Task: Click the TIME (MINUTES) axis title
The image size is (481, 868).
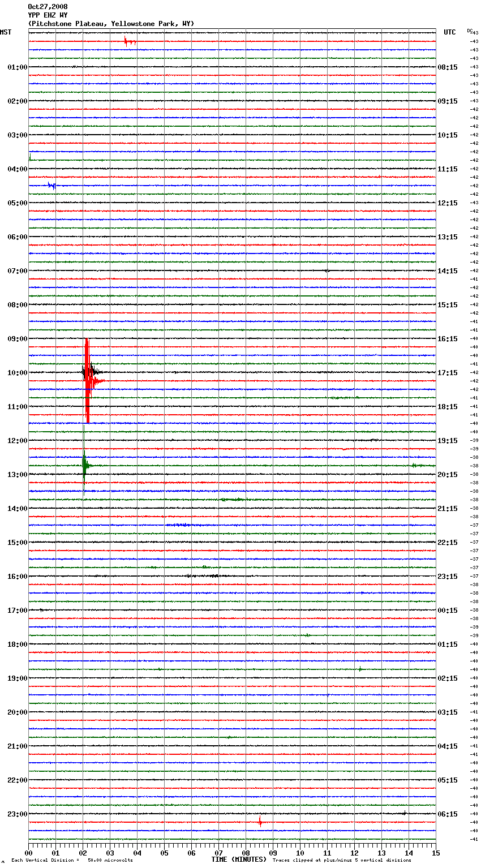Action: [239, 860]
